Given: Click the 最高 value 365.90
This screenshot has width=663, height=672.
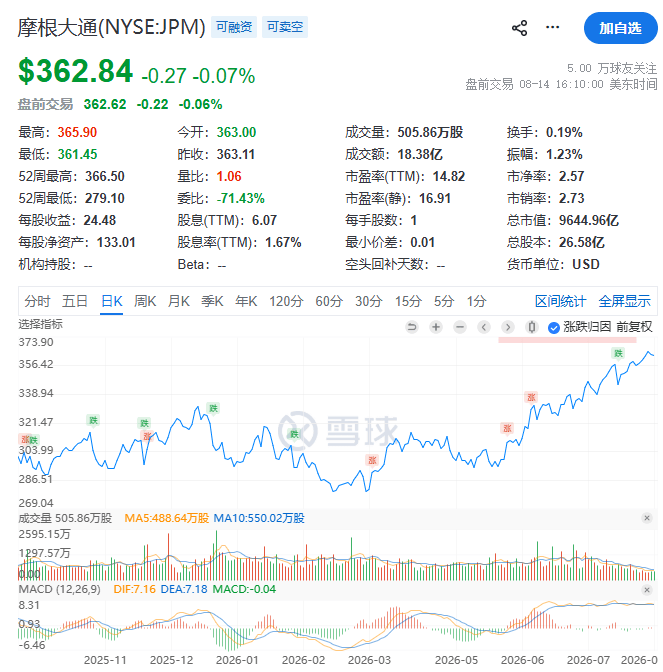Looking at the screenshot, I should [77, 132].
